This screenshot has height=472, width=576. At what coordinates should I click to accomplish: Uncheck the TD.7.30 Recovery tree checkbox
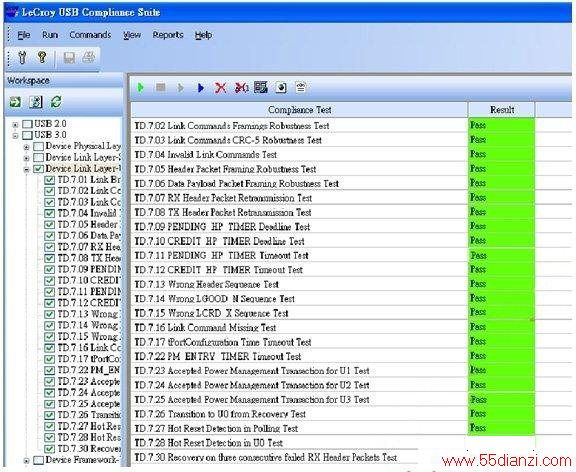coord(49,449)
